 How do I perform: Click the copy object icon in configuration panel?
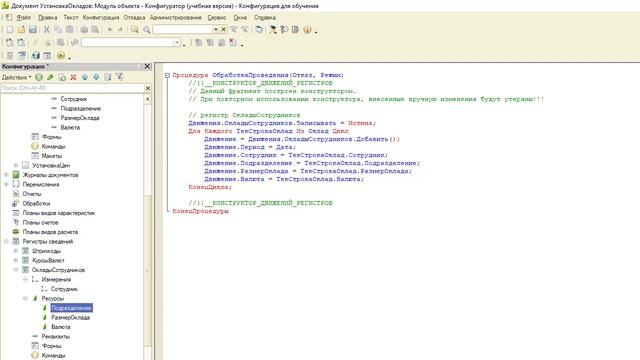[62, 77]
